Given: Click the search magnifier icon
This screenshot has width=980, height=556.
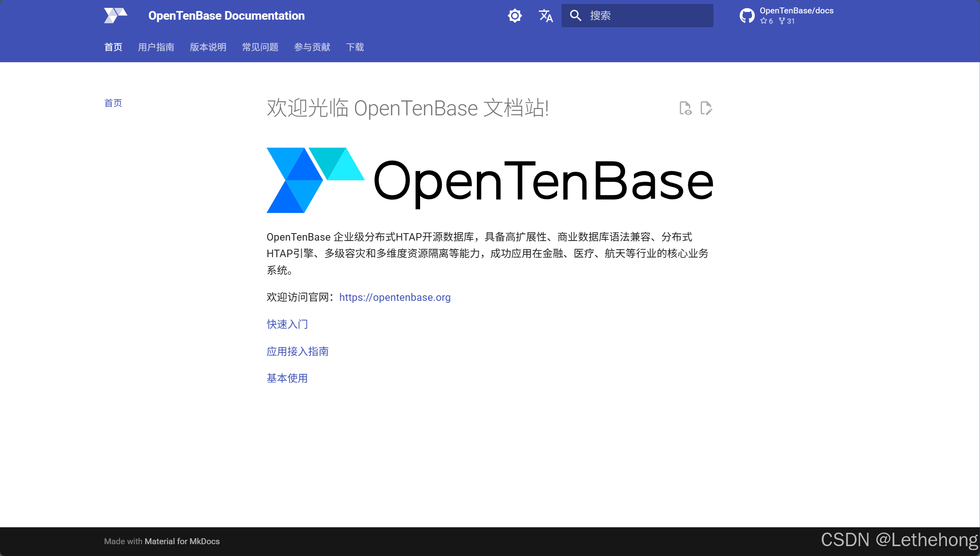Looking at the screenshot, I should coord(576,16).
